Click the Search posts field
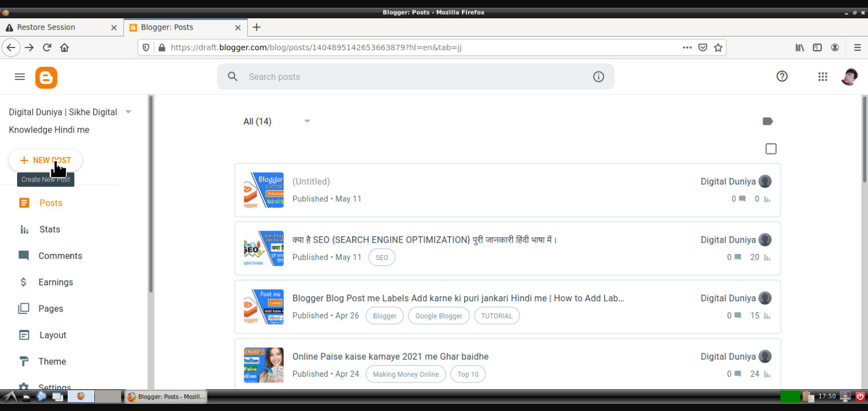 pyautogui.click(x=416, y=76)
